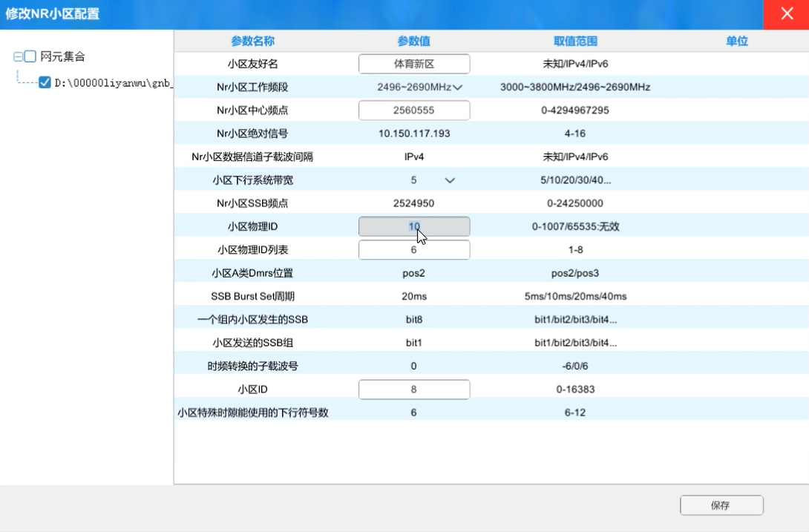Uncheck the D:\00000liyanwu\gnb_ item checkbox

tap(45, 82)
